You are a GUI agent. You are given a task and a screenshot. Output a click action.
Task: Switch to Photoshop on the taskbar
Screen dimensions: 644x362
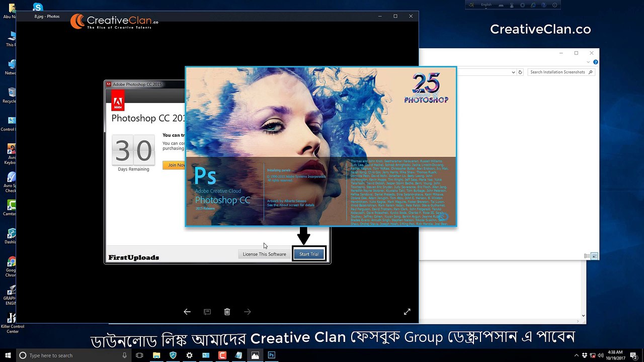(x=272, y=355)
